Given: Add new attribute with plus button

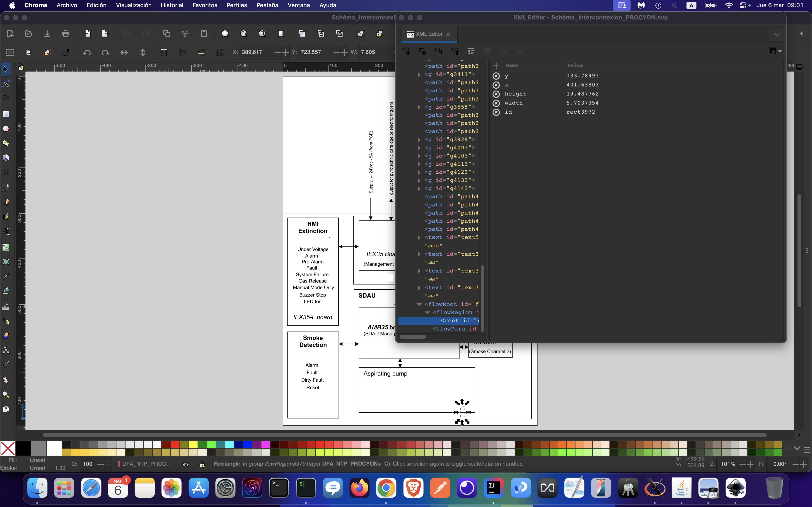Looking at the screenshot, I should 496,66.
